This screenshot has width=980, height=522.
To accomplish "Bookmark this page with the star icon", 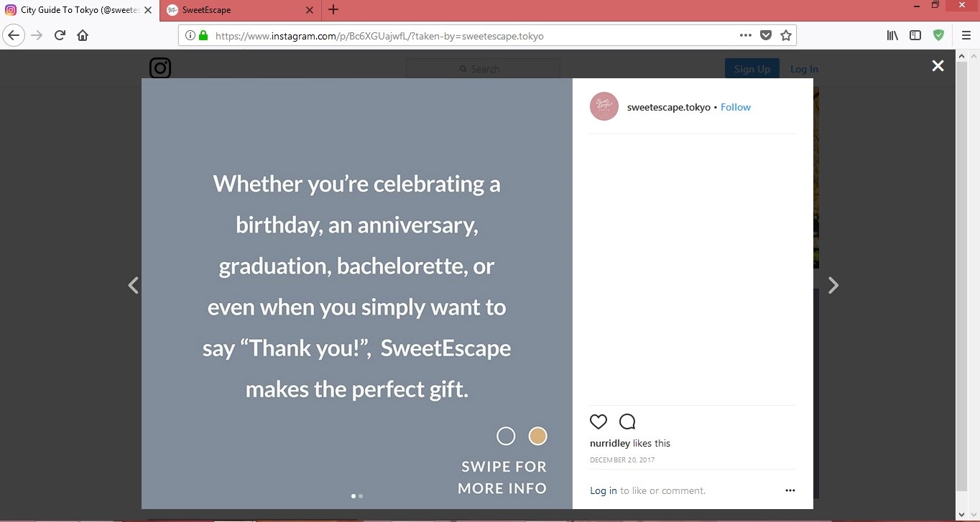I will coord(786,35).
